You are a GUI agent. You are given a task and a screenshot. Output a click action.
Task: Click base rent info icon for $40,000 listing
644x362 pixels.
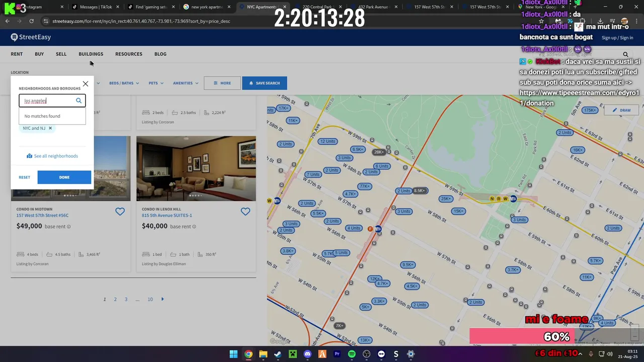[x=194, y=227]
